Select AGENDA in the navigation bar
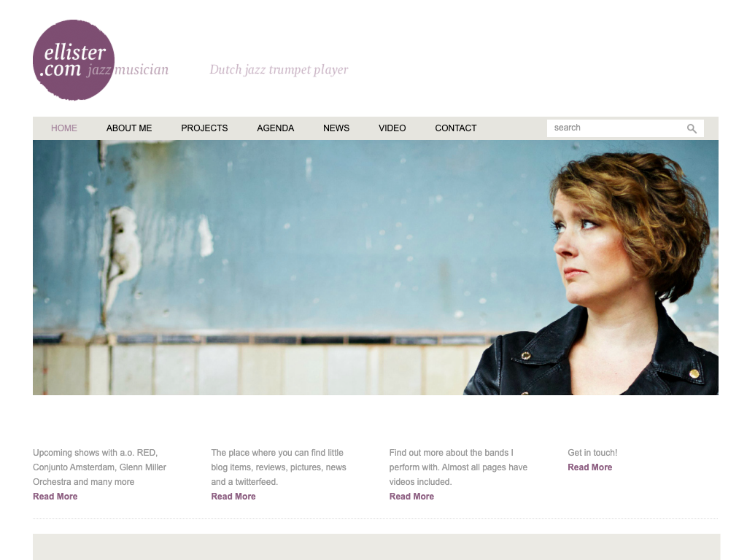 [275, 128]
